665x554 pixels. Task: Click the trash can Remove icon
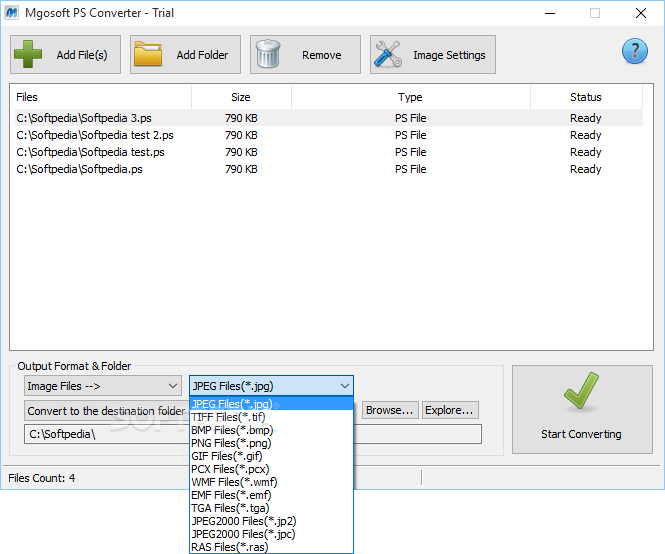pyautogui.click(x=268, y=54)
